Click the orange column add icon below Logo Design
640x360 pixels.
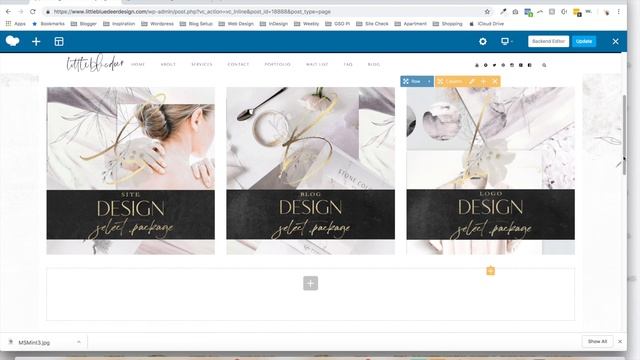[491, 271]
